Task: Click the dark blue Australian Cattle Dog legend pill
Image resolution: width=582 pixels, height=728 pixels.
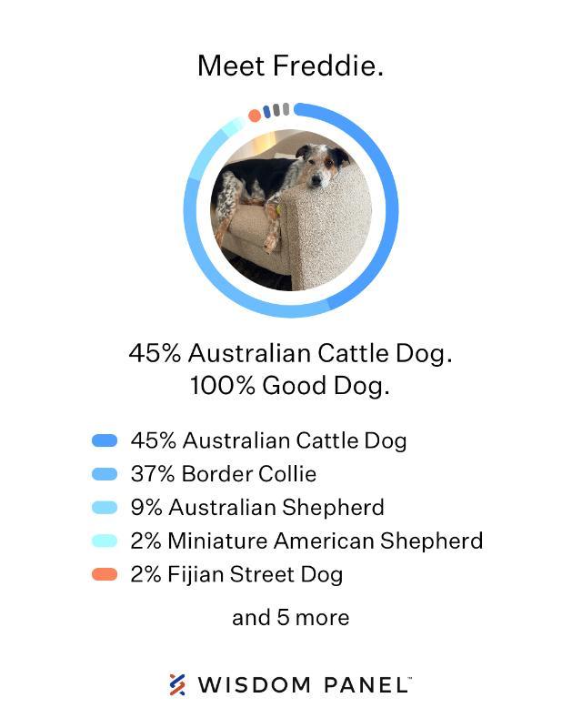Action: 105,440
